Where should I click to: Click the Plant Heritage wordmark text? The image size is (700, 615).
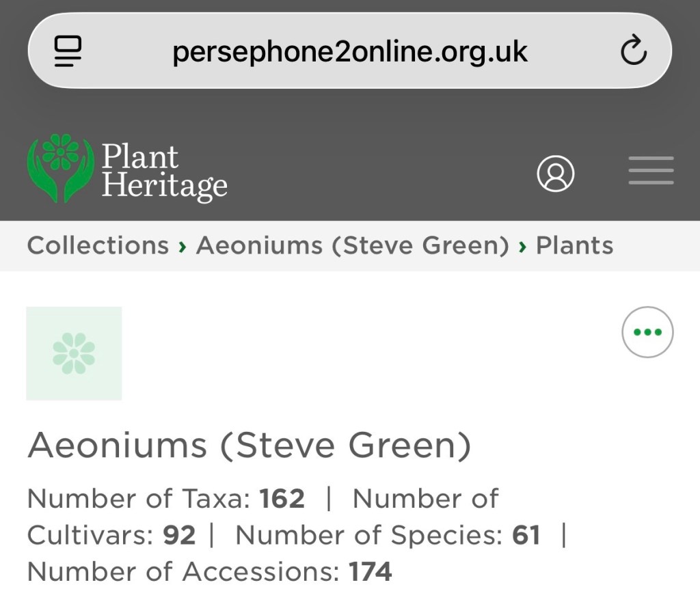pyautogui.click(x=164, y=171)
